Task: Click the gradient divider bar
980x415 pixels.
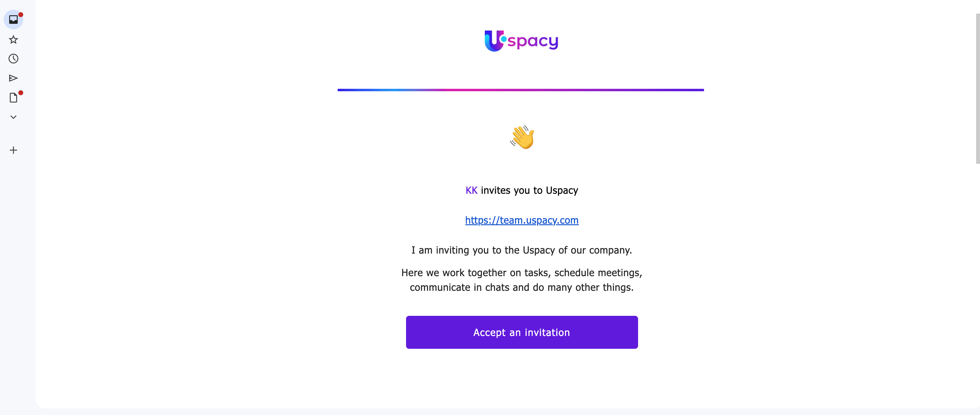Action: (521, 90)
